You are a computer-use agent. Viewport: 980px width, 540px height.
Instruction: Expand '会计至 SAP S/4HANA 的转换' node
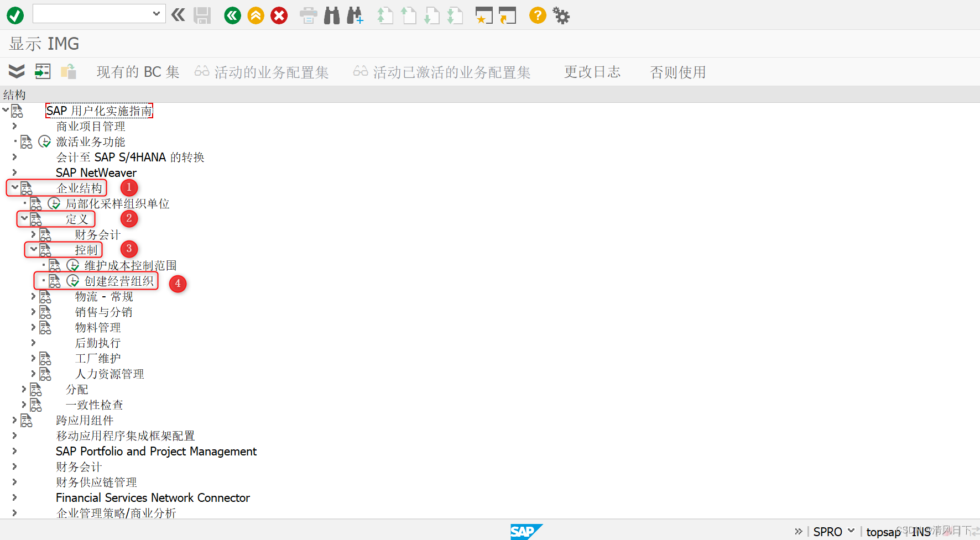coord(14,157)
